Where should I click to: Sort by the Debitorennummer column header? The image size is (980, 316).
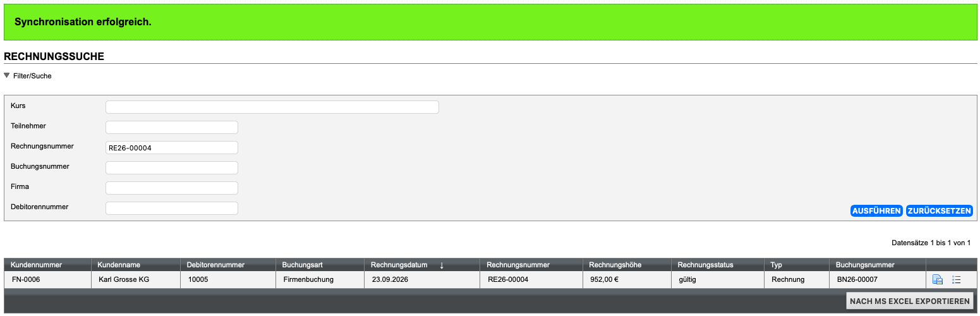tap(215, 265)
